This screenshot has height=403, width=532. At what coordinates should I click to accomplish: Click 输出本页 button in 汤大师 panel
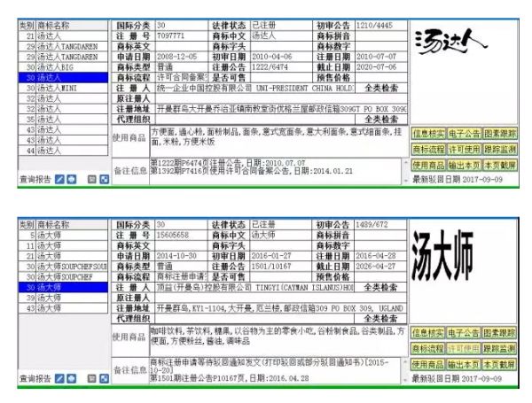[463, 364]
